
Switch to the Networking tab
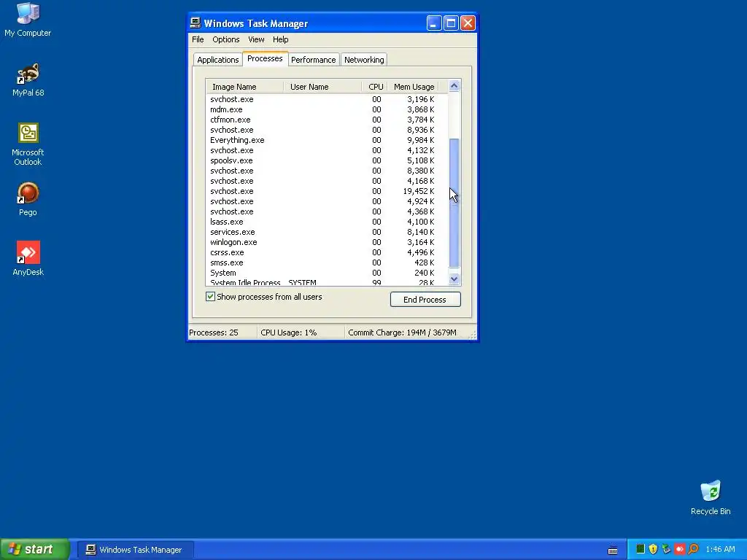[364, 60]
